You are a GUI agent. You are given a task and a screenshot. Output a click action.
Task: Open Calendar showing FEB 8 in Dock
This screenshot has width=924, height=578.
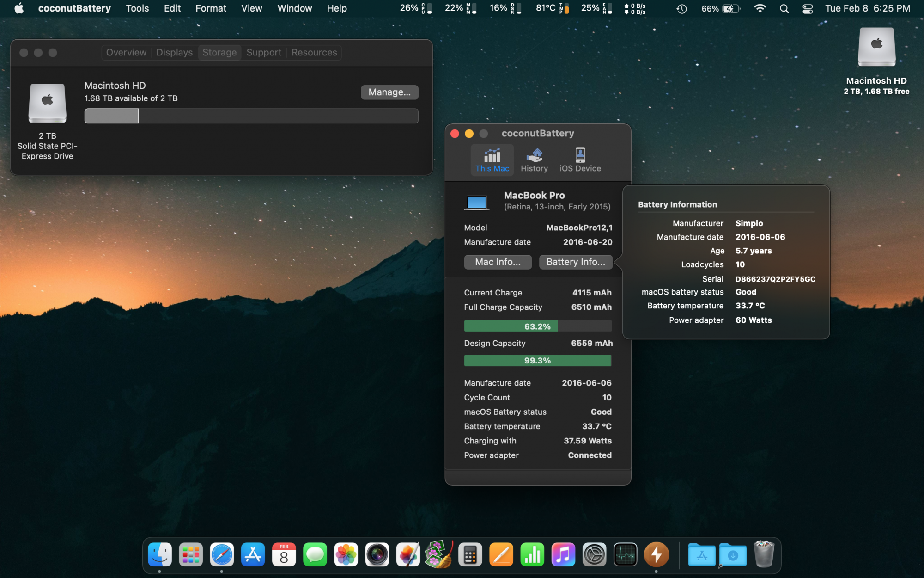[x=284, y=554]
